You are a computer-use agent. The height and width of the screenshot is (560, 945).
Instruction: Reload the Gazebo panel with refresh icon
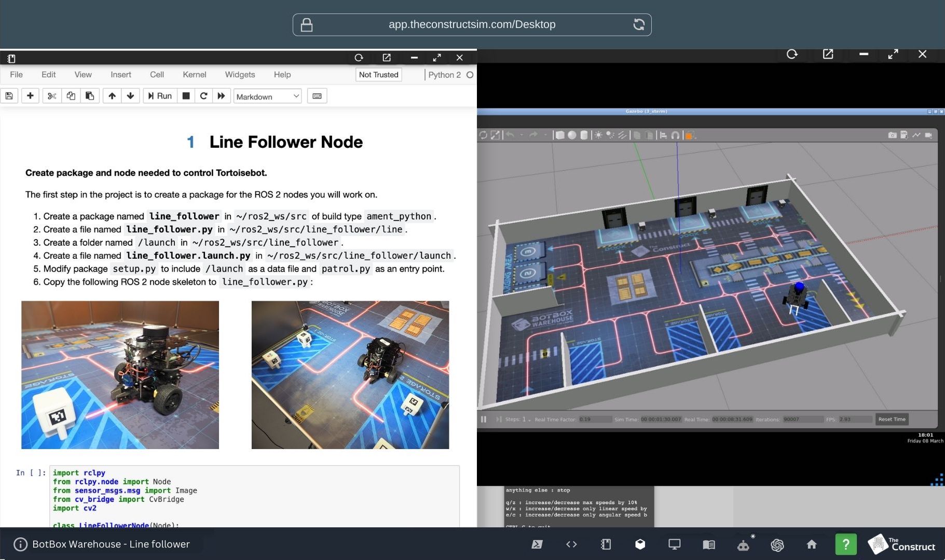[792, 54]
